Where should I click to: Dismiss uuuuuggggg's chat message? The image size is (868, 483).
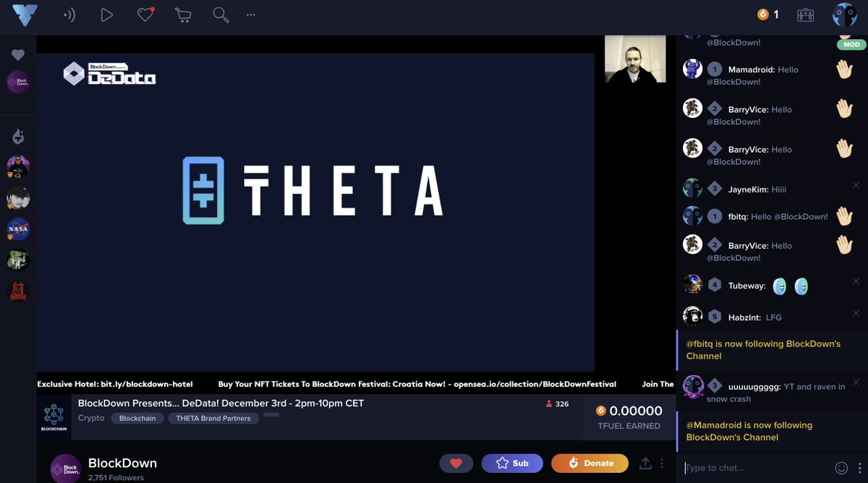click(856, 382)
